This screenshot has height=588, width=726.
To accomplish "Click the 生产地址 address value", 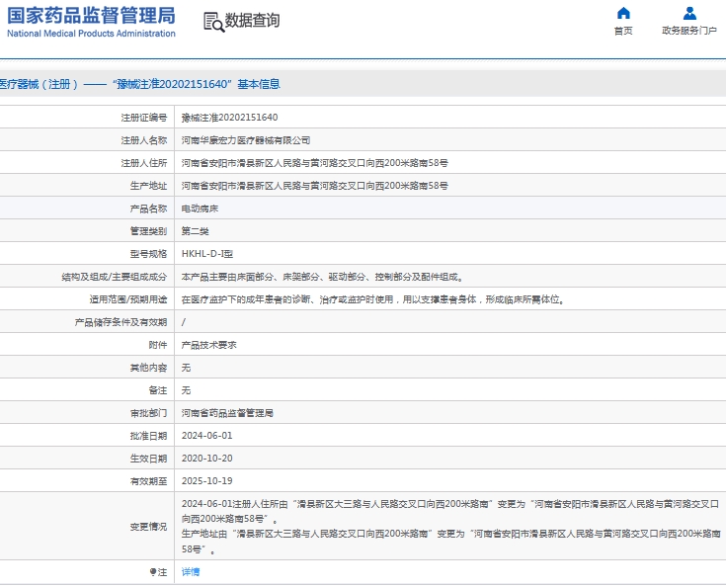I will [315, 186].
